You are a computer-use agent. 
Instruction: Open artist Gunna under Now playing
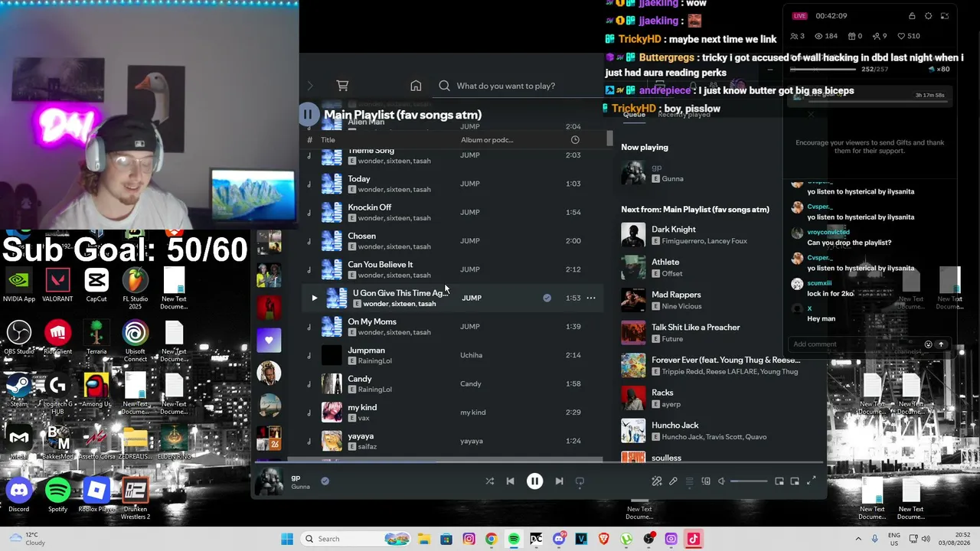673,179
